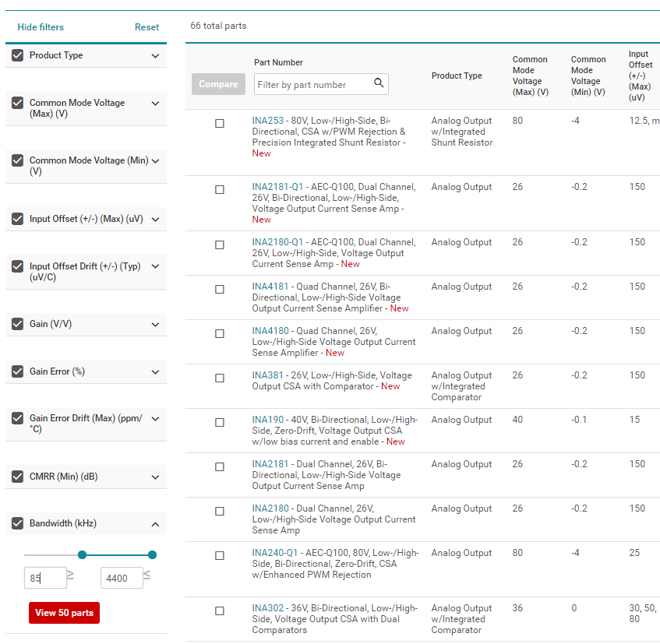Open the INA302 part link
Screen dimensions: 660x644
(268, 608)
